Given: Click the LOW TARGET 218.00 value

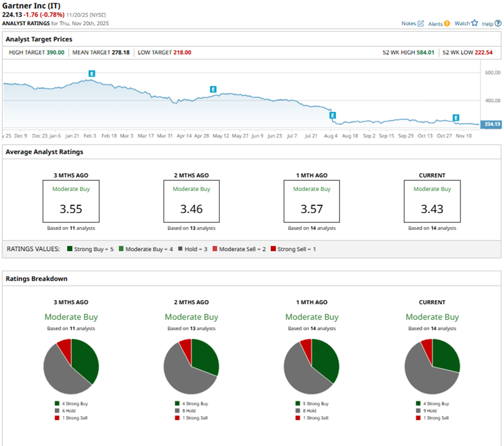Looking at the screenshot, I should [182, 53].
